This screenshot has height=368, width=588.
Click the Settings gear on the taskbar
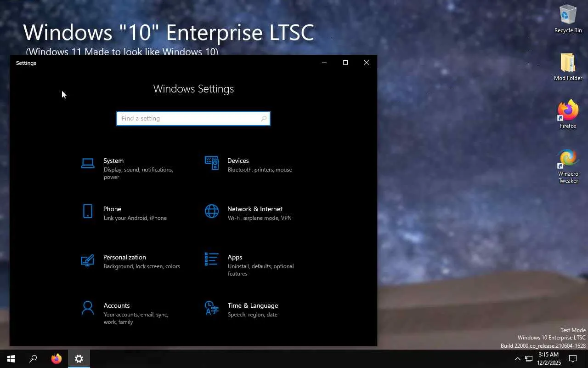(x=79, y=359)
